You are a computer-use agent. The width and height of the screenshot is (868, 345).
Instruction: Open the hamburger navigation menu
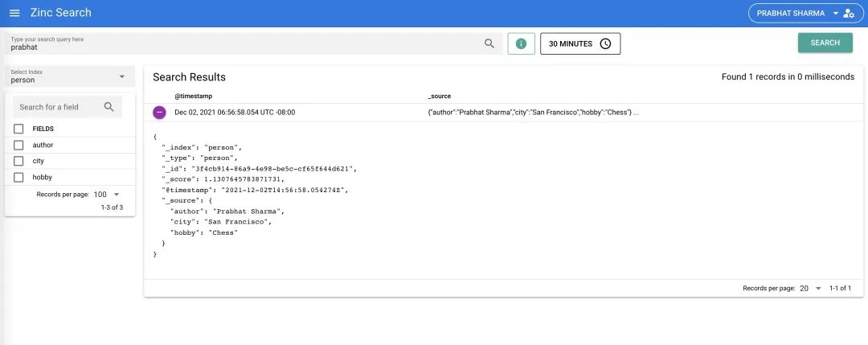tap(15, 13)
